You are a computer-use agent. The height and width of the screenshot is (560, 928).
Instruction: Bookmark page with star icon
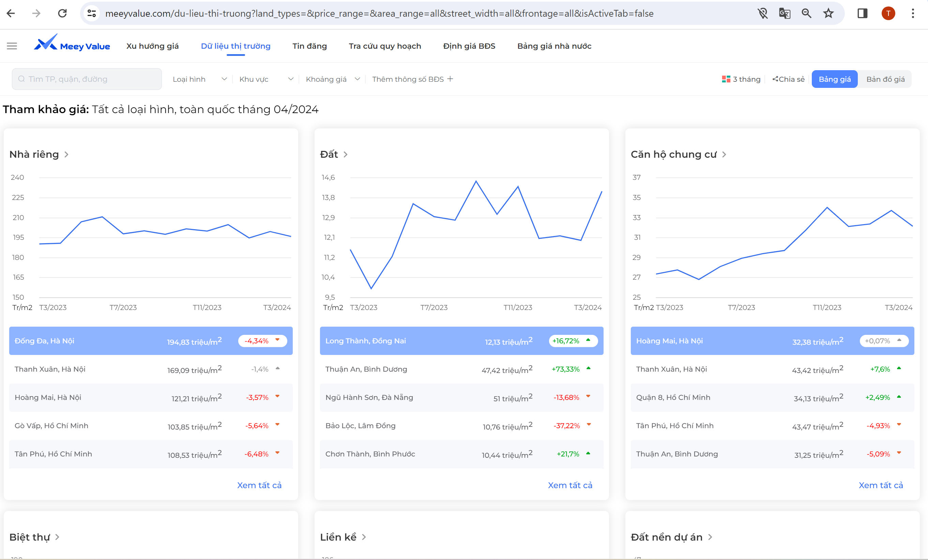[x=828, y=14]
